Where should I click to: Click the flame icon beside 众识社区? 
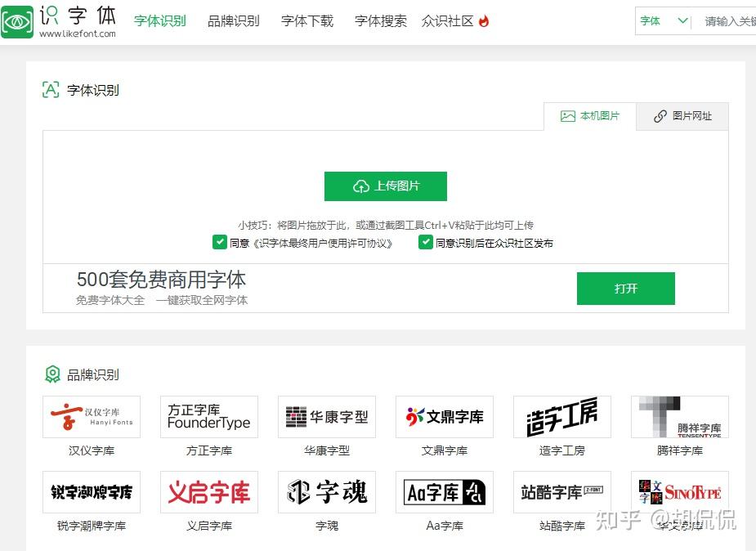coord(484,20)
